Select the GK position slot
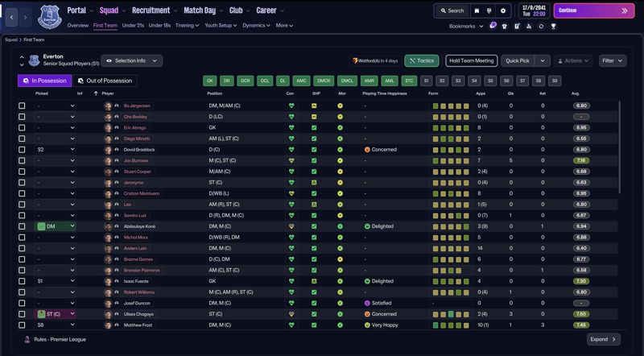 209,81
